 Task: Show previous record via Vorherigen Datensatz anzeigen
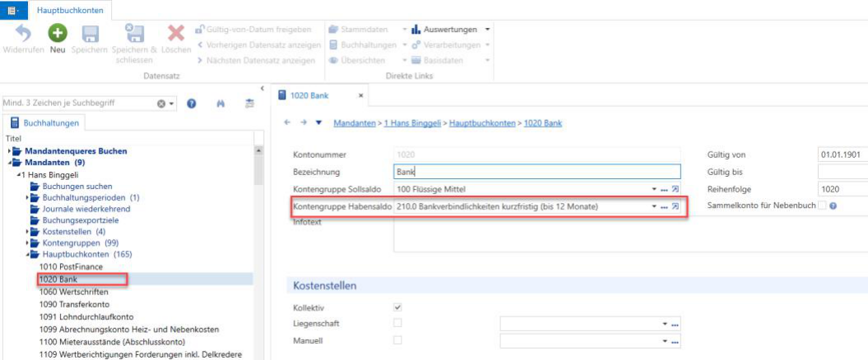click(259, 44)
